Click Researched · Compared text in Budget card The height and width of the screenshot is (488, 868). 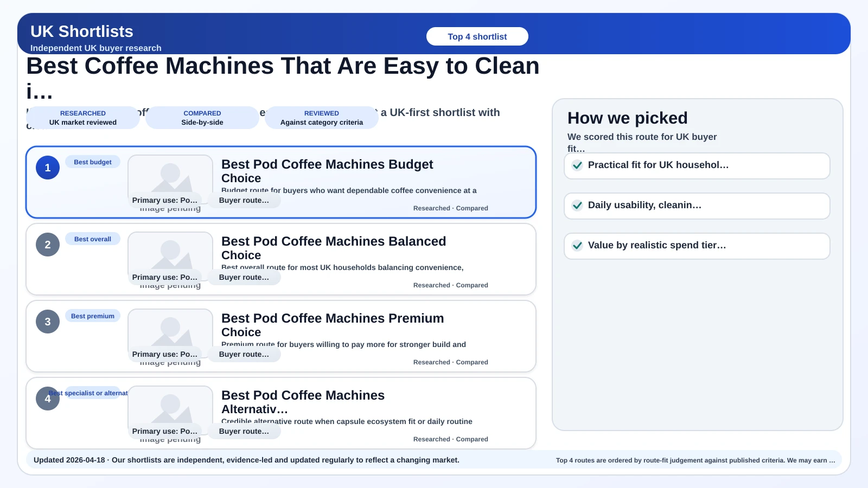coord(450,208)
